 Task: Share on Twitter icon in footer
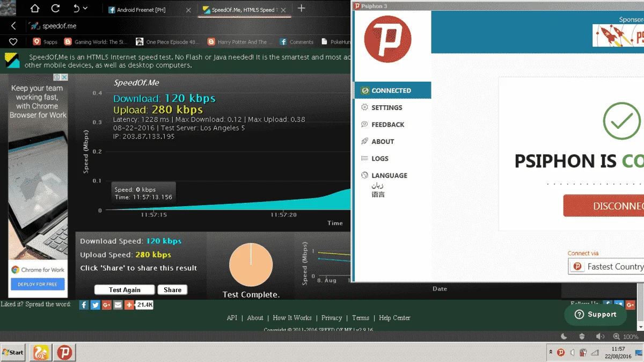[x=95, y=305]
